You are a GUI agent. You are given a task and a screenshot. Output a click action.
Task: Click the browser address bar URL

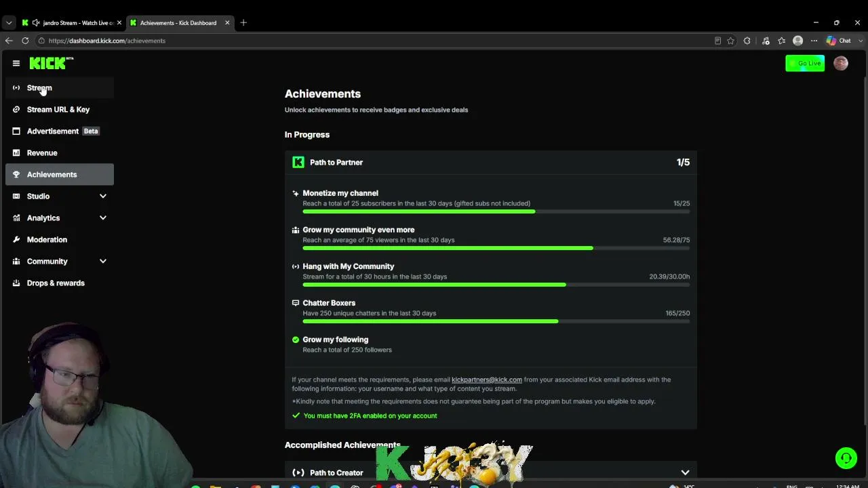(107, 41)
